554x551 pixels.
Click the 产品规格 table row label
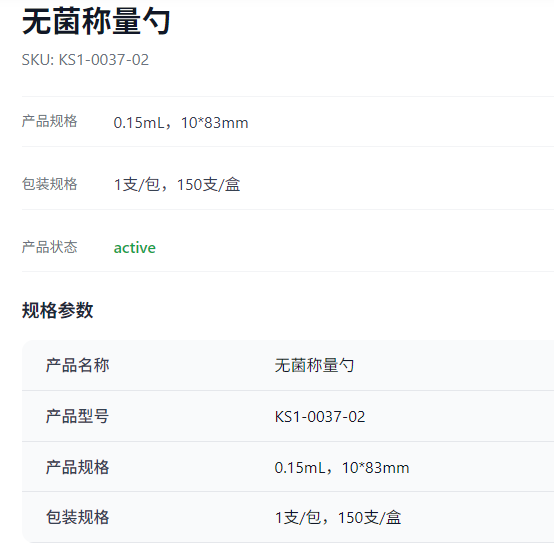[77, 467]
